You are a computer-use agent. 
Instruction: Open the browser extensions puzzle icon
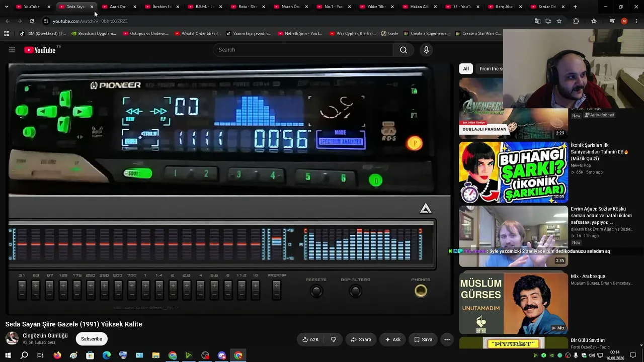(576, 21)
